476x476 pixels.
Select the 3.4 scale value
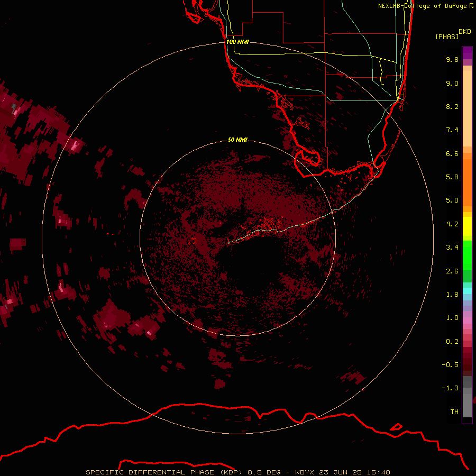tap(452, 248)
